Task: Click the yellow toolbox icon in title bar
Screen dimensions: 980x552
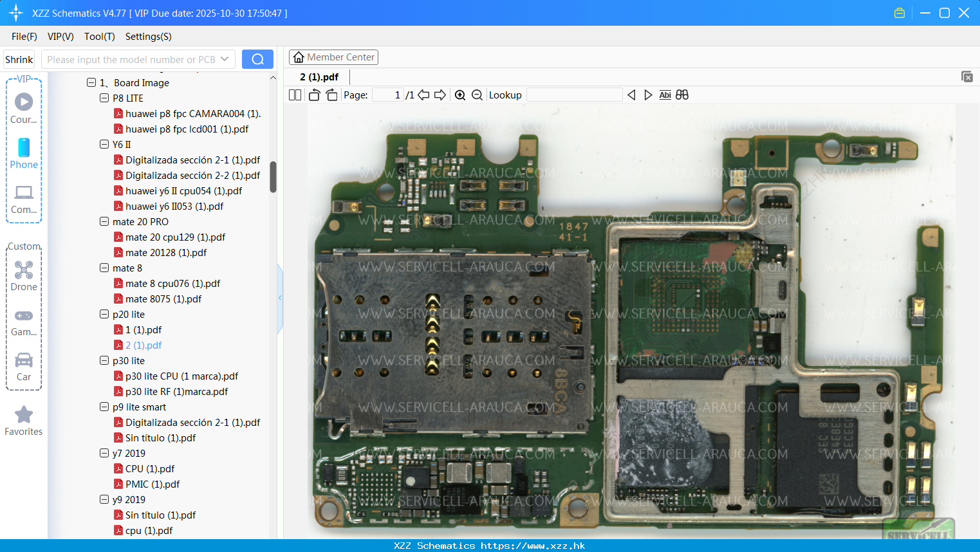Action: (x=900, y=13)
